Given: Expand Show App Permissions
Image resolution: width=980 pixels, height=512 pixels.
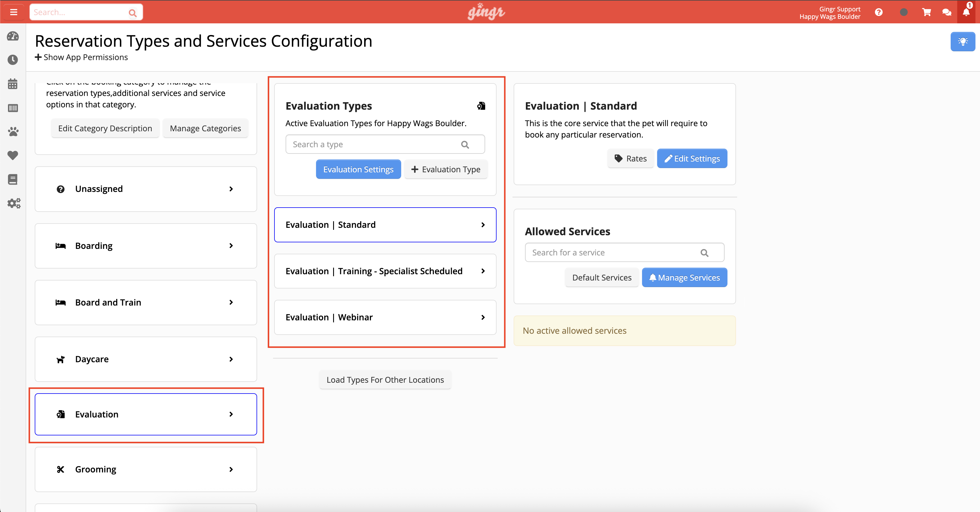Looking at the screenshot, I should (x=81, y=58).
